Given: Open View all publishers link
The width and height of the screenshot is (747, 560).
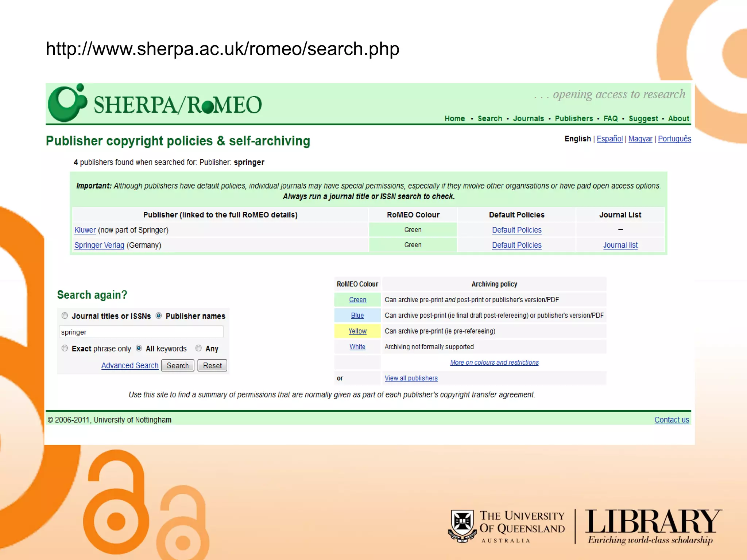Looking at the screenshot, I should pyautogui.click(x=411, y=378).
